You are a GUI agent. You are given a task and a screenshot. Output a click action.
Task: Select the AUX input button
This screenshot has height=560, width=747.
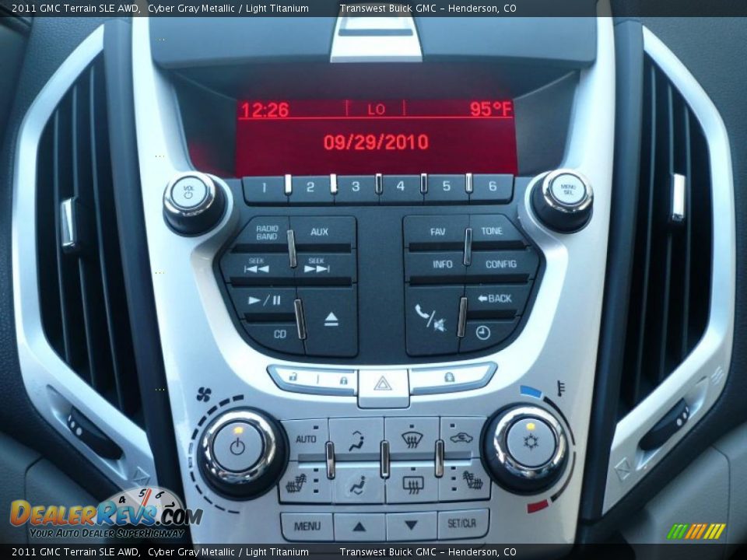324,233
